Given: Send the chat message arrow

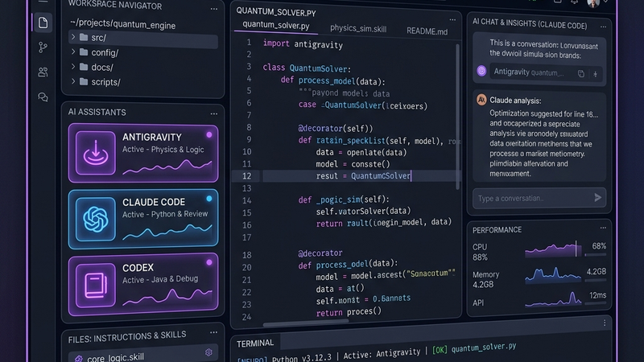Looking at the screenshot, I should coord(597,198).
